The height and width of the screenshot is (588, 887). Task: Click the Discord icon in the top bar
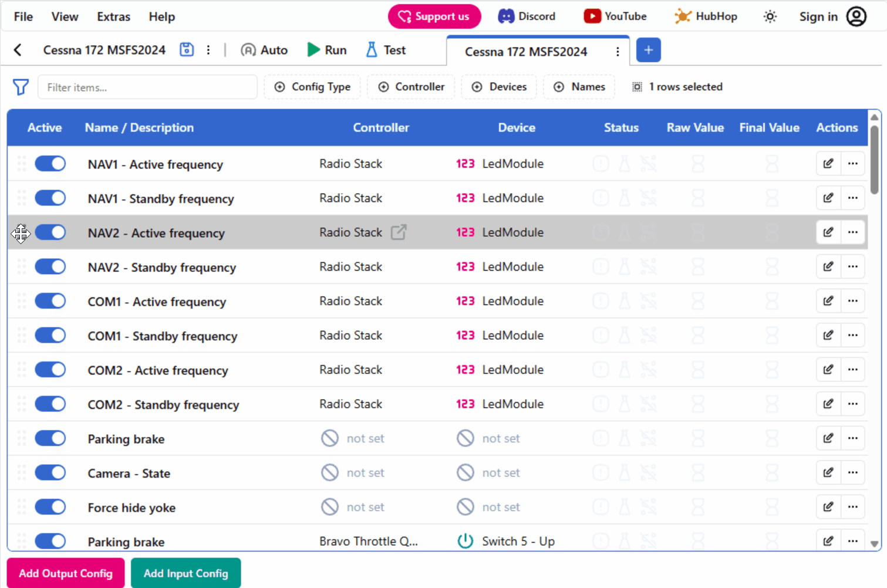pyautogui.click(x=506, y=16)
